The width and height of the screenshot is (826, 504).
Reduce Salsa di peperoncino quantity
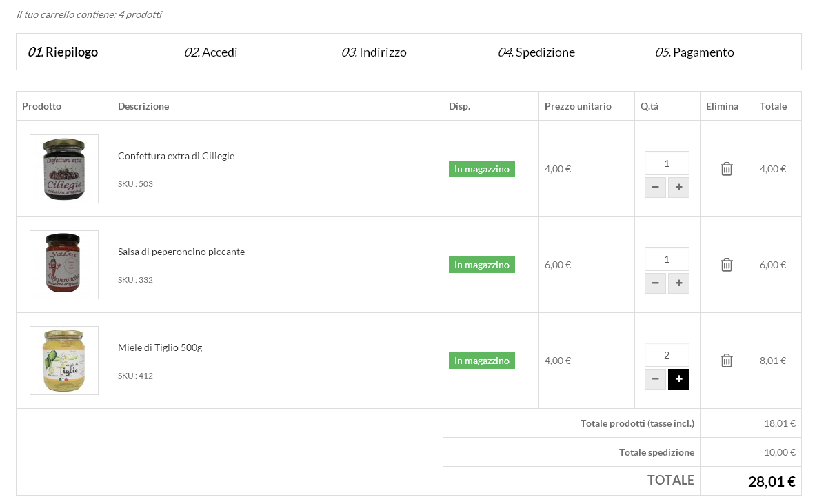[655, 283]
